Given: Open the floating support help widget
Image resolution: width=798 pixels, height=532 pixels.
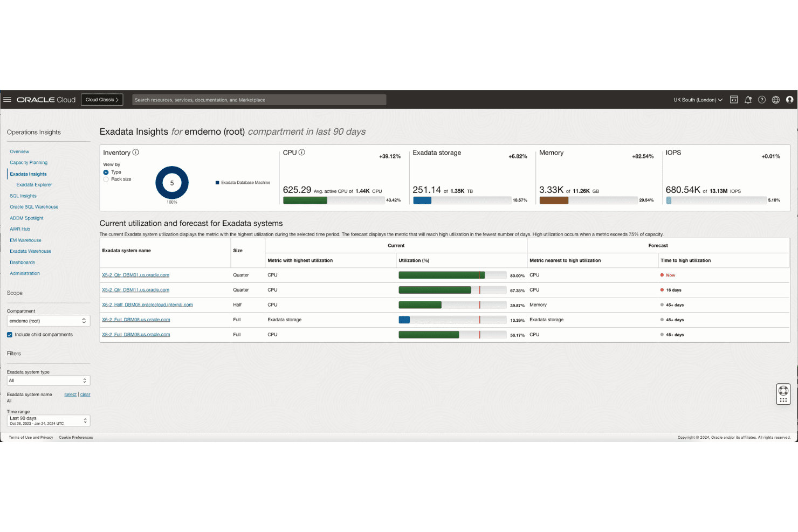Looking at the screenshot, I should [x=783, y=394].
